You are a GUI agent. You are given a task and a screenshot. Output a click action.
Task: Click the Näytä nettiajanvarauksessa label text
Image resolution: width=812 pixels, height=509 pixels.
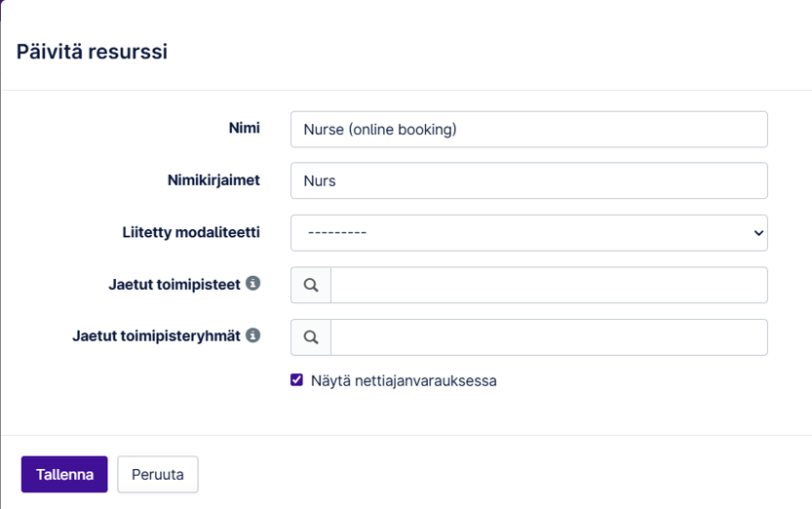pos(404,381)
